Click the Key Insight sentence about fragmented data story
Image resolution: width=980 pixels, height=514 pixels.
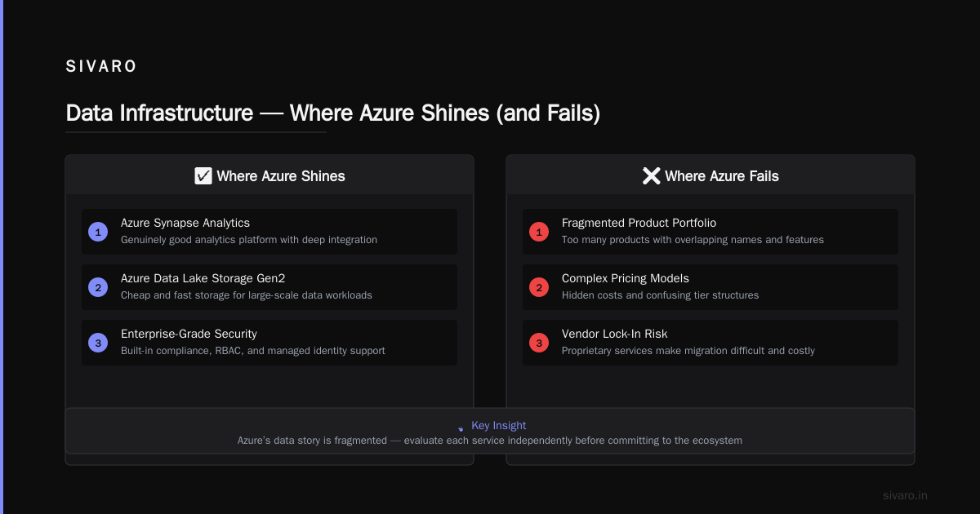(490, 441)
